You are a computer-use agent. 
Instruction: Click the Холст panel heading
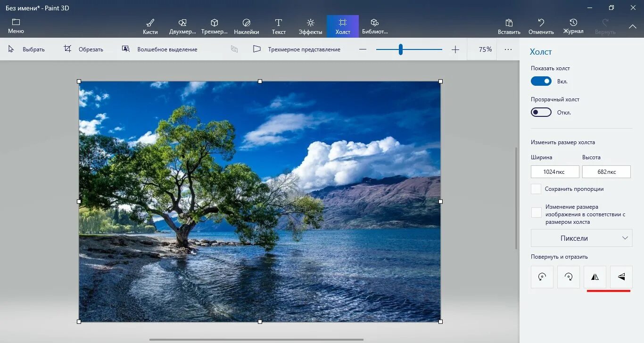point(541,52)
